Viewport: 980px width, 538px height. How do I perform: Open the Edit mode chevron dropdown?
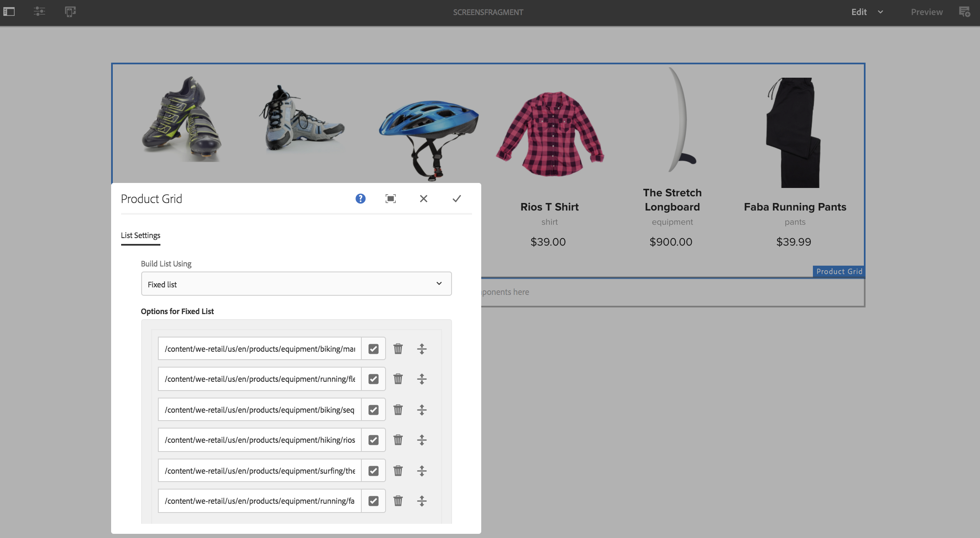click(881, 12)
